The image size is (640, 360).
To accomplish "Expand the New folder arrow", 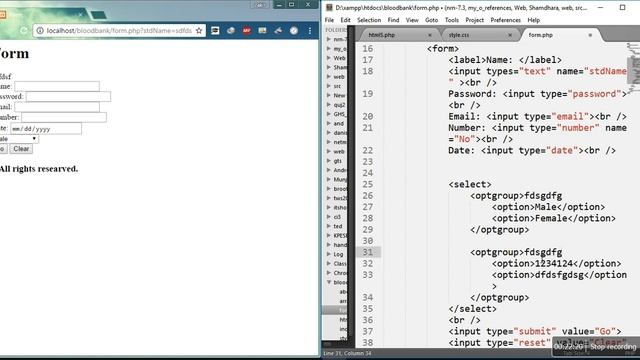I will coord(329,95).
